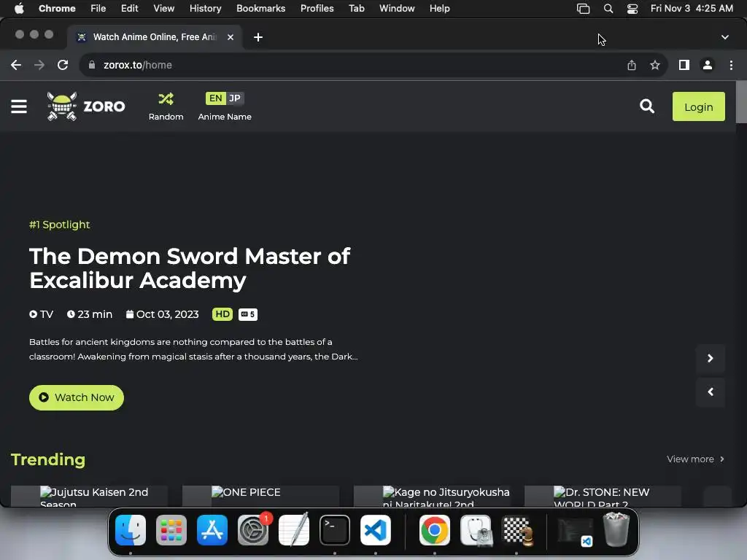747x560 pixels.
Task: Go back in Chrome navigation
Action: pyautogui.click(x=16, y=65)
